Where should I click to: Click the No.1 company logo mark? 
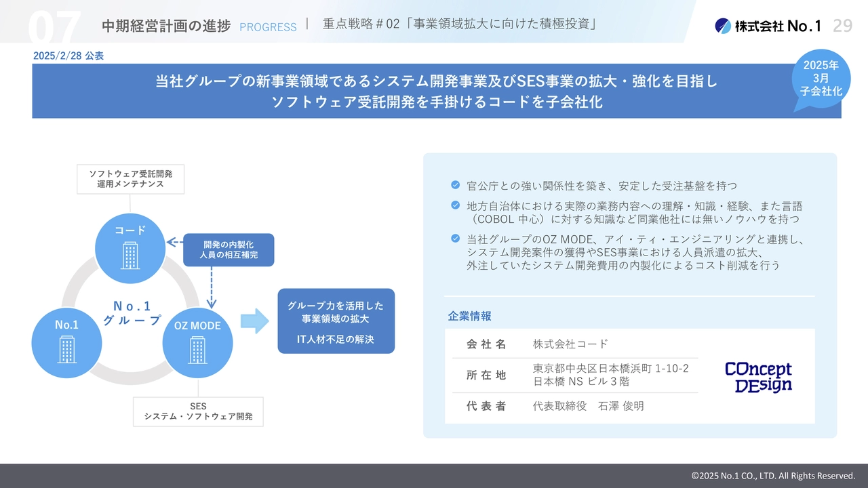coord(723,26)
